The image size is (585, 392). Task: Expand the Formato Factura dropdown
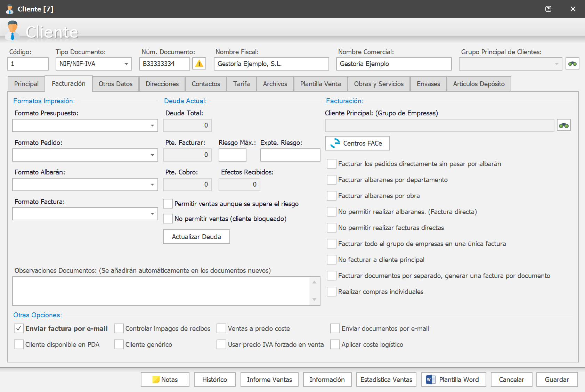point(152,214)
